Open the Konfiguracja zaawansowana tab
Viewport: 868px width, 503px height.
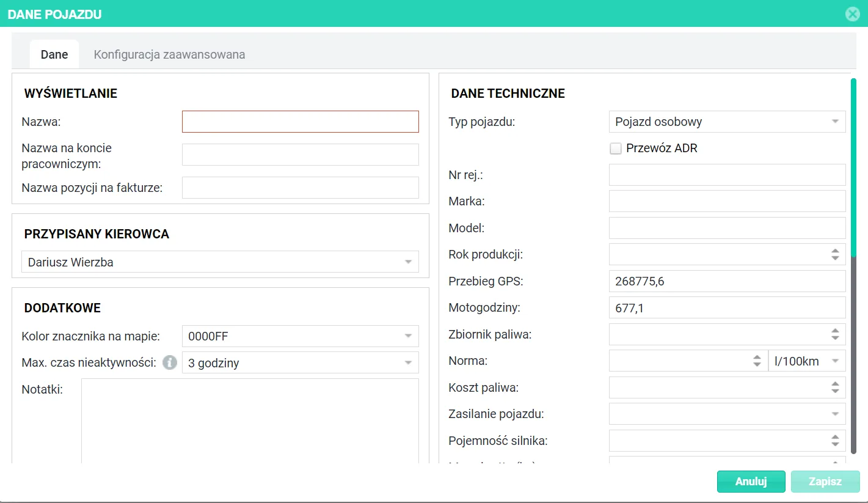tap(169, 54)
